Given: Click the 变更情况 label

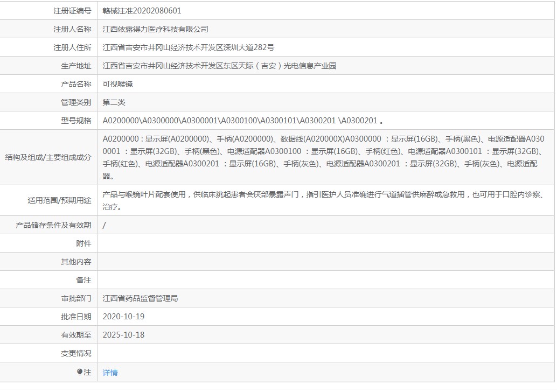Looking at the screenshot, I should pos(76,353).
